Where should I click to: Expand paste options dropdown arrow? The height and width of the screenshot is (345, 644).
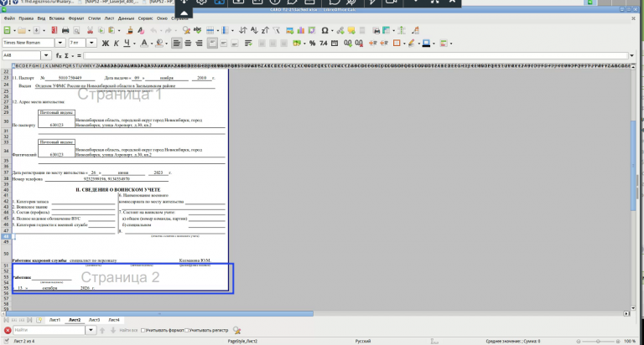(x=119, y=31)
